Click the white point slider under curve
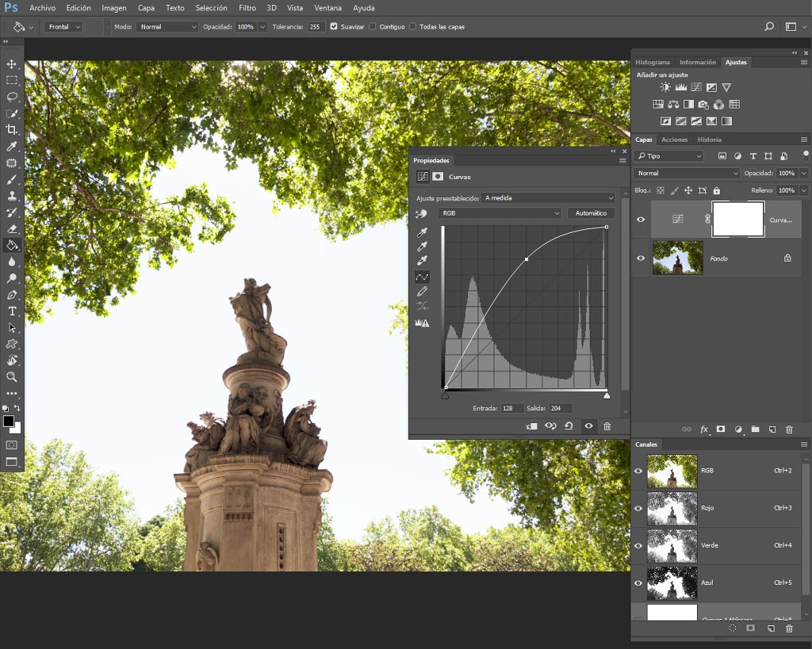Screen dimensions: 812x649 click(x=607, y=396)
